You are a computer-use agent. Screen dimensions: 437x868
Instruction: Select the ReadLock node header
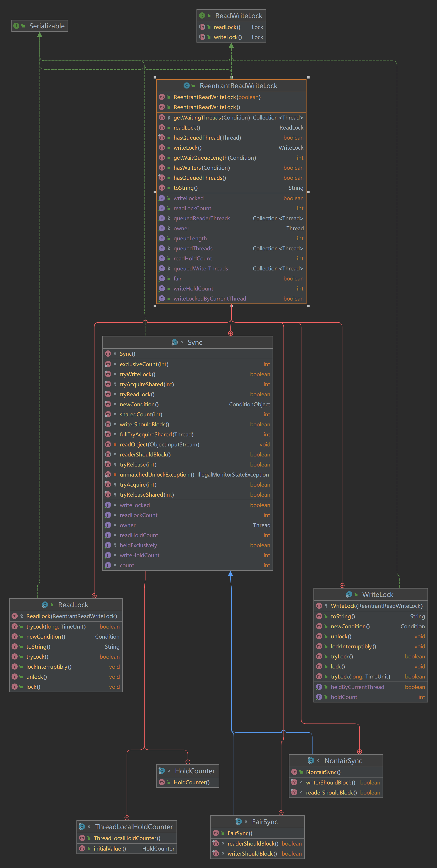coord(66,605)
